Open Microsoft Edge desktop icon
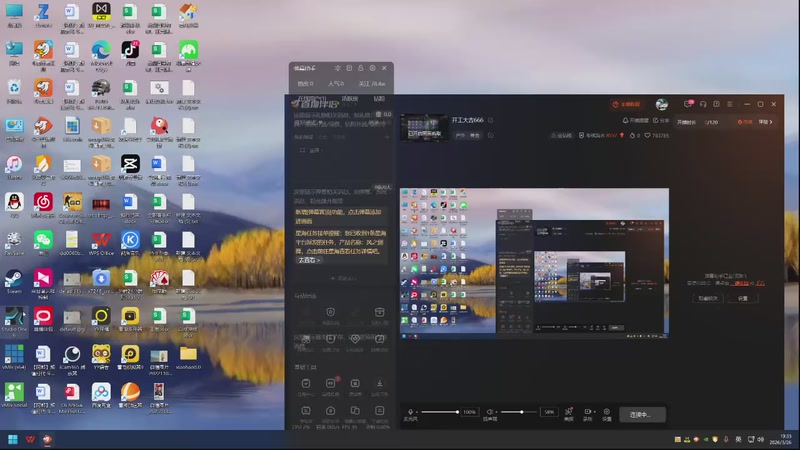This screenshot has width=800, height=450. [101, 54]
